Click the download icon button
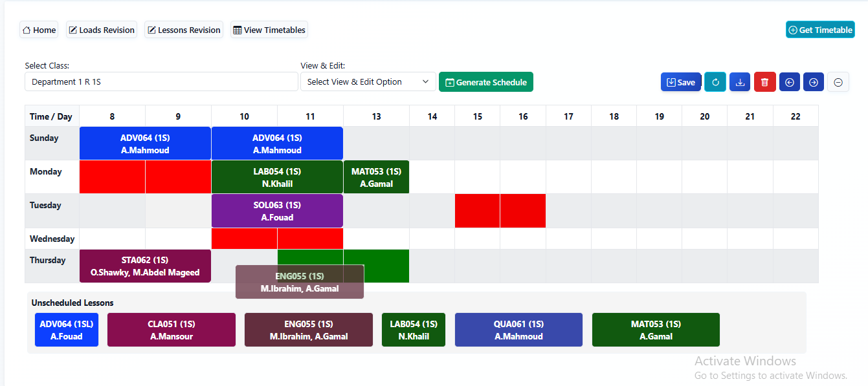The image size is (868, 386). pos(740,82)
